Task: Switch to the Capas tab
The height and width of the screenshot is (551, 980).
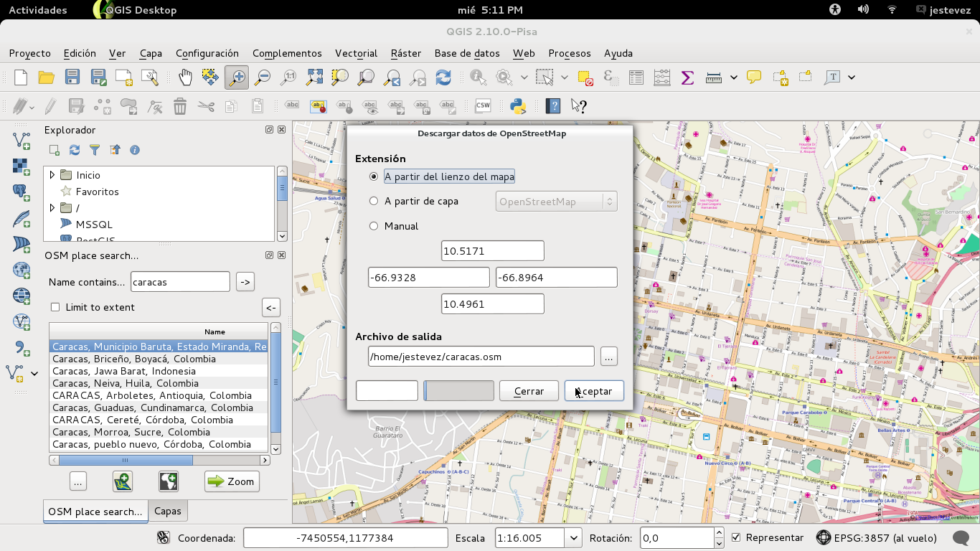Action: pos(168,511)
